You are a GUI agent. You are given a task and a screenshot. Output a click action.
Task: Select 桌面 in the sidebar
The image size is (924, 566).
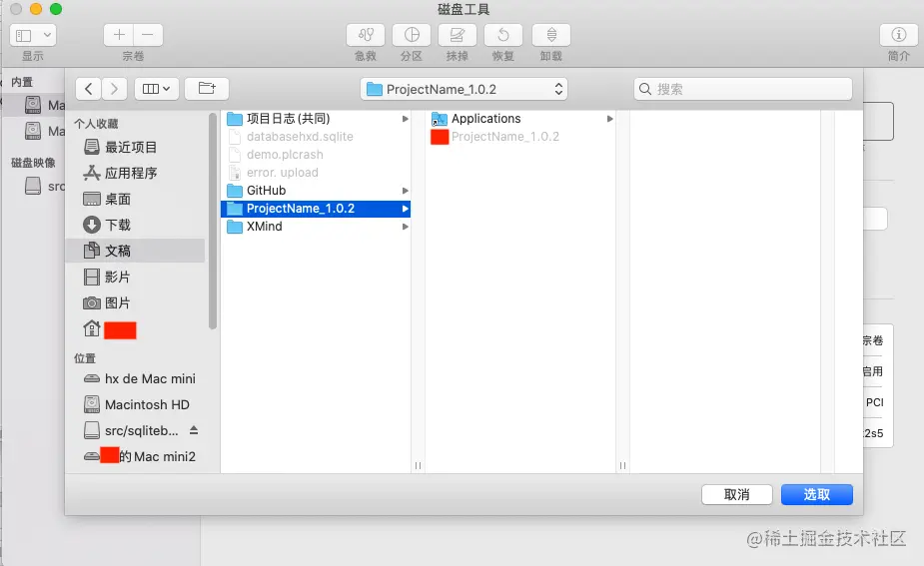(x=136, y=199)
